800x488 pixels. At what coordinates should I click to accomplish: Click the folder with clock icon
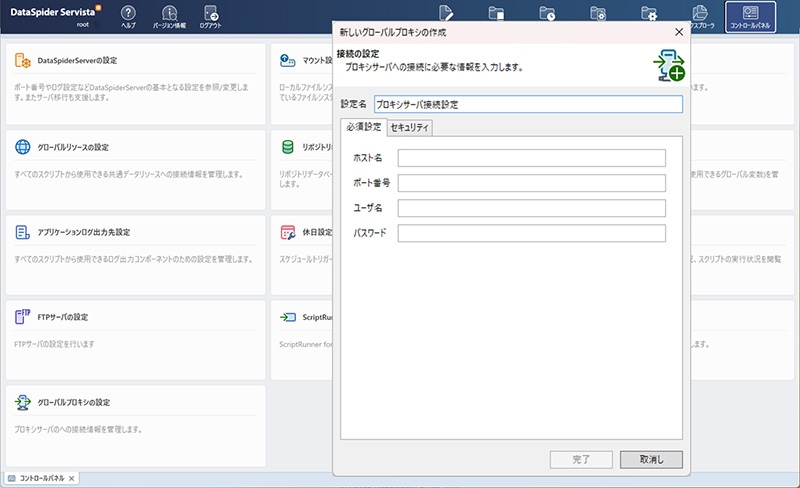547,13
